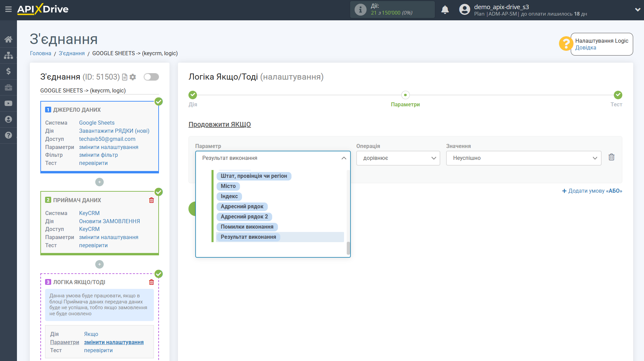644x361 pixels.
Task: Open the notifications bell
Action: pos(445,9)
